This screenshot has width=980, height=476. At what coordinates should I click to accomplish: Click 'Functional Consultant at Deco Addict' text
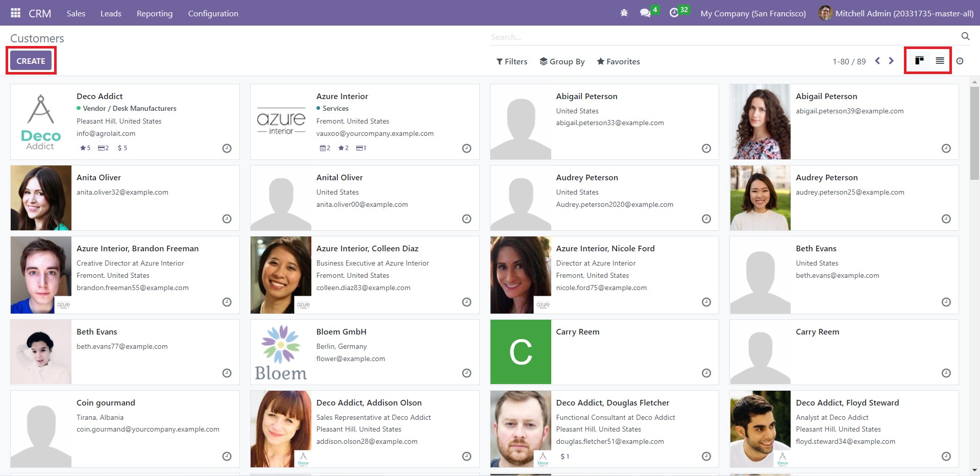[616, 417]
